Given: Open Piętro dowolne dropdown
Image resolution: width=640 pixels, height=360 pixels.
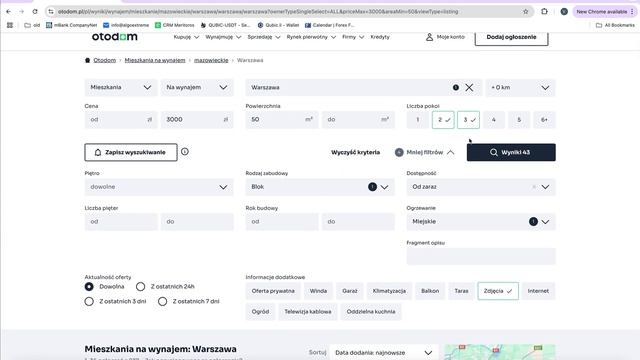Looking at the screenshot, I should pos(159,187).
